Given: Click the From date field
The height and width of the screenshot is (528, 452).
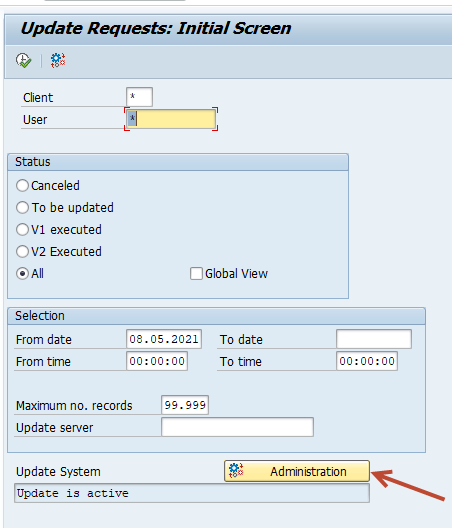Looking at the screenshot, I should tap(164, 339).
